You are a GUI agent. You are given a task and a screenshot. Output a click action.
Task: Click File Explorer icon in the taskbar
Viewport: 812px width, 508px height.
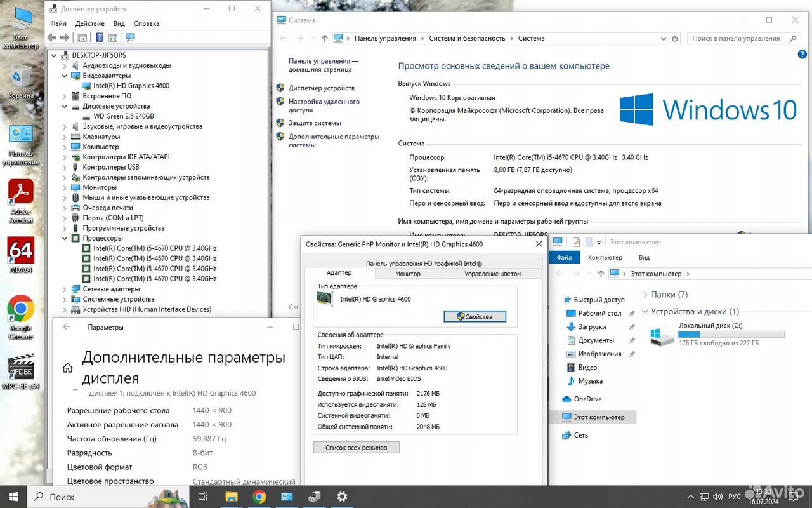[231, 497]
